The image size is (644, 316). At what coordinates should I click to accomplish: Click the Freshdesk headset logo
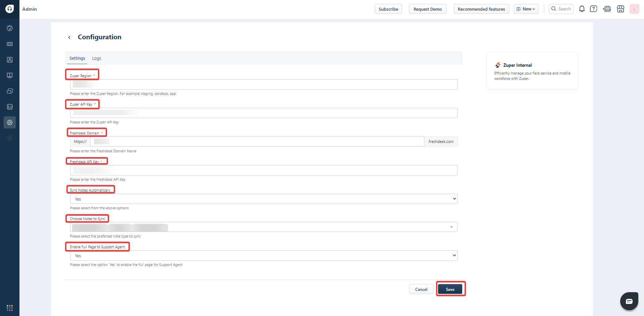[x=10, y=9]
